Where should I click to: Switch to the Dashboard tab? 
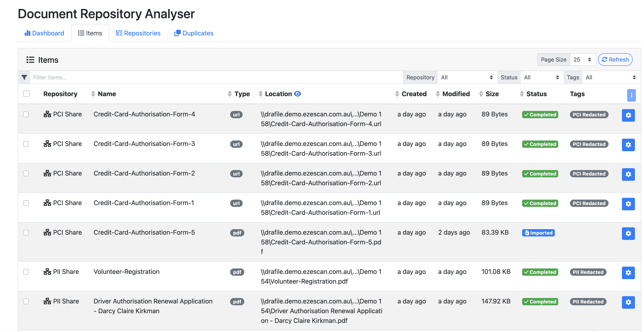[x=45, y=33]
